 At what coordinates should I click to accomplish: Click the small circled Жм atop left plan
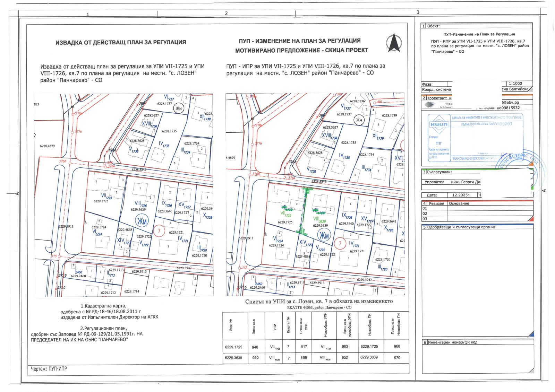(x=179, y=108)
